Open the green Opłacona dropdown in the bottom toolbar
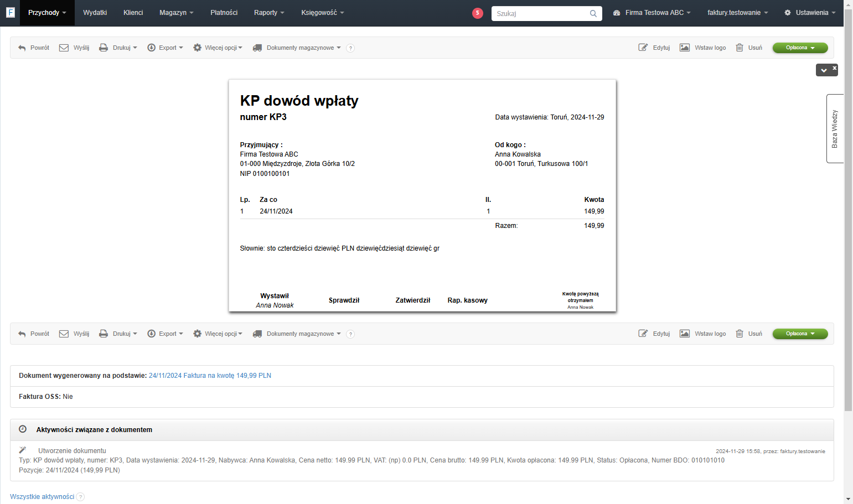Screen dimensions: 853x504 click(x=800, y=334)
